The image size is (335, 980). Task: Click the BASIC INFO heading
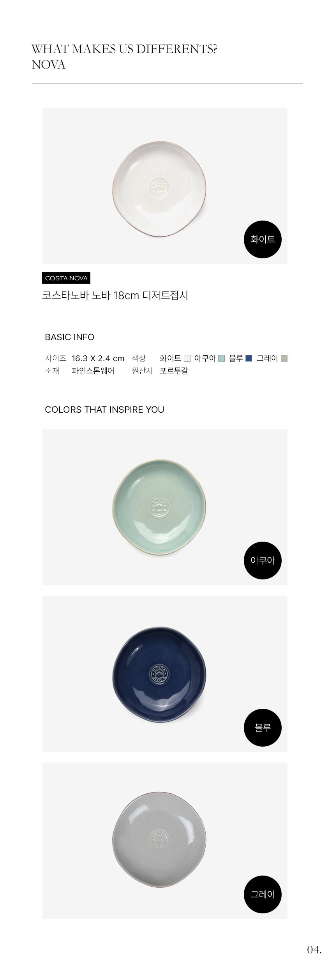tap(70, 337)
